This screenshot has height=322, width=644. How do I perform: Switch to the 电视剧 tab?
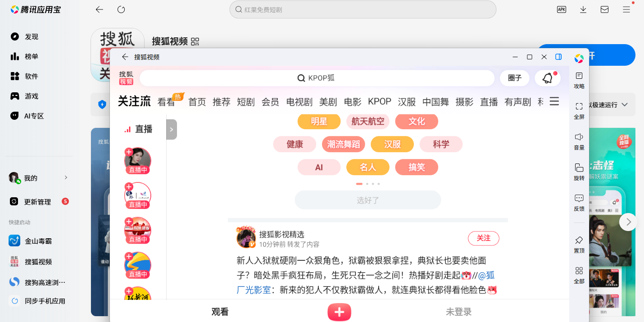click(299, 102)
